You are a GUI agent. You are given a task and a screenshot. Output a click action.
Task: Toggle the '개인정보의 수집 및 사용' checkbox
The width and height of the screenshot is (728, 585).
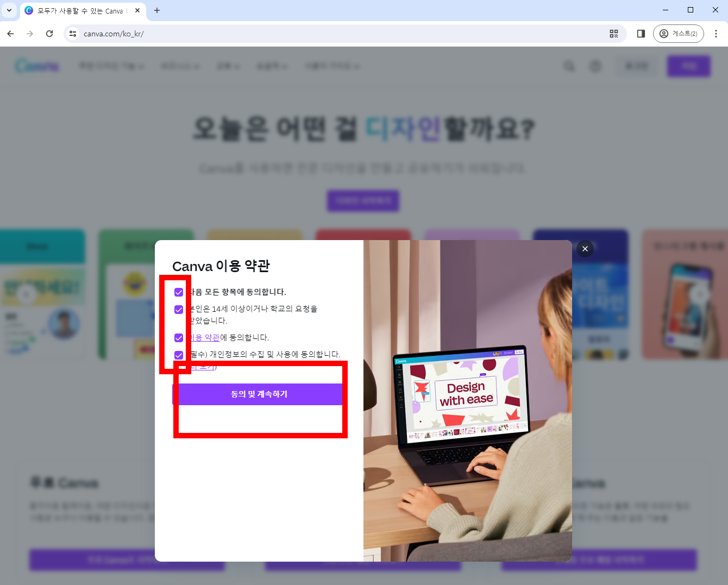(x=179, y=355)
